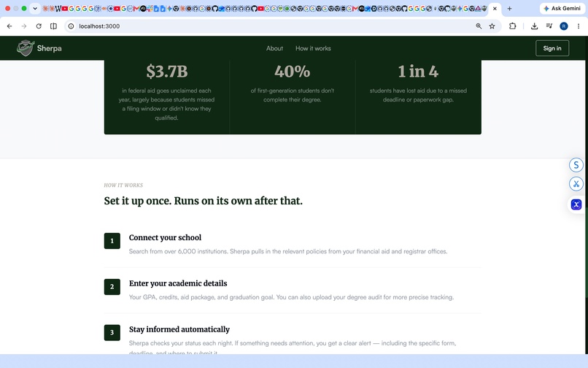588x368 pixels.
Task: Click the blue X square side widget
Action: click(576, 204)
